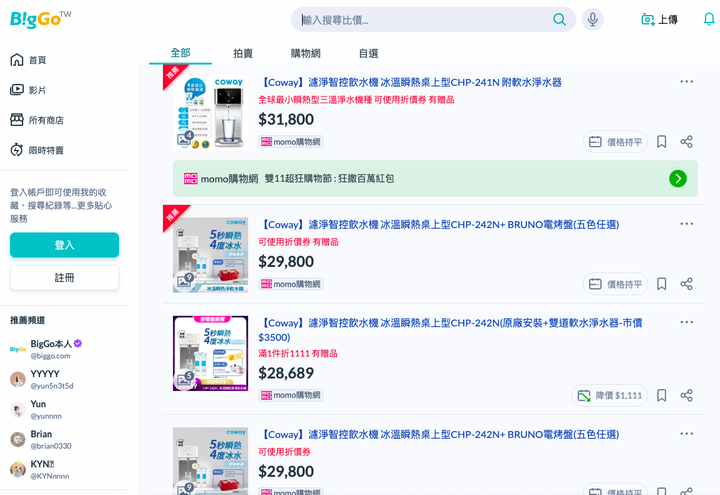Open last CHP-242N+ BRUNO電烤盤 product title
Image resolution: width=720 pixels, height=495 pixels.
point(439,435)
